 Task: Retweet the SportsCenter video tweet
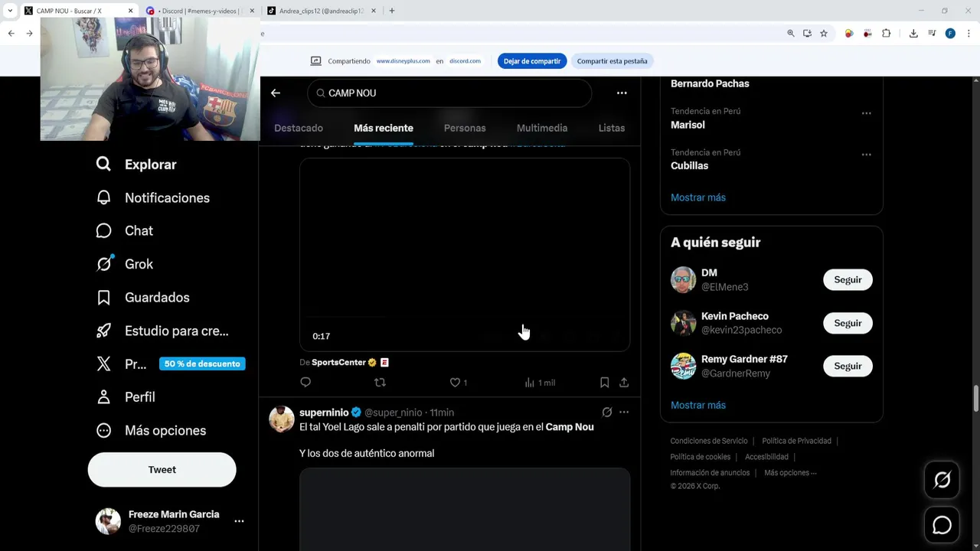(380, 383)
